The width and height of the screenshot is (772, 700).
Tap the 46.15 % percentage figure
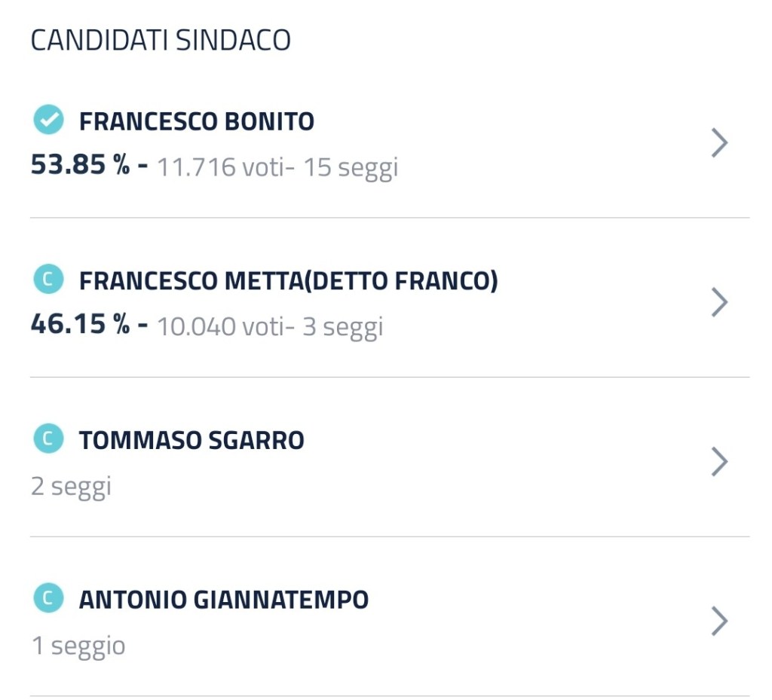tap(80, 325)
